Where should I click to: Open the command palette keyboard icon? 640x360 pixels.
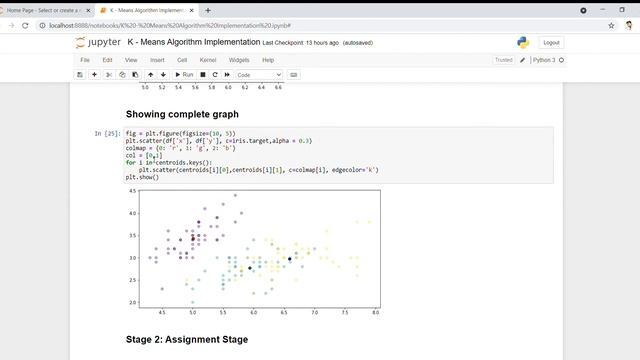click(293, 75)
